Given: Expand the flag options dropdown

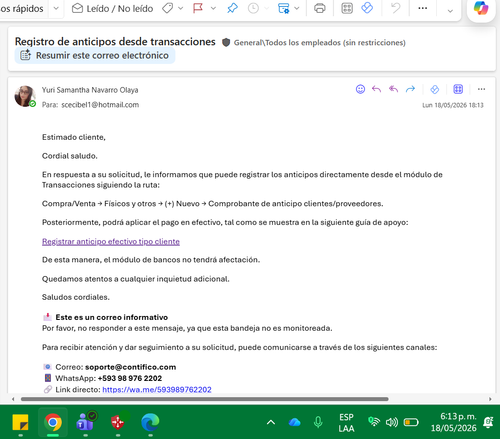Looking at the screenshot, I should [213, 8].
